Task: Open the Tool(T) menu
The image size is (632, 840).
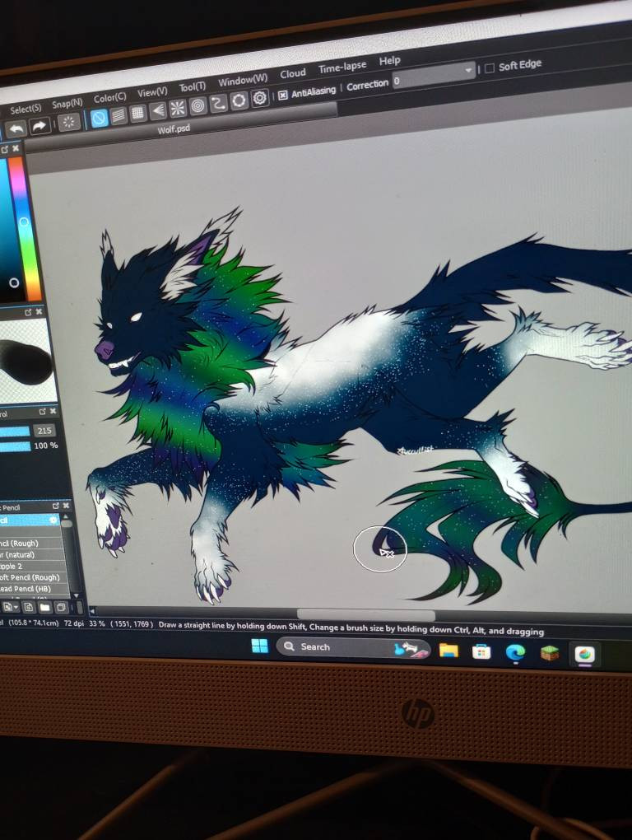Action: pyautogui.click(x=192, y=86)
